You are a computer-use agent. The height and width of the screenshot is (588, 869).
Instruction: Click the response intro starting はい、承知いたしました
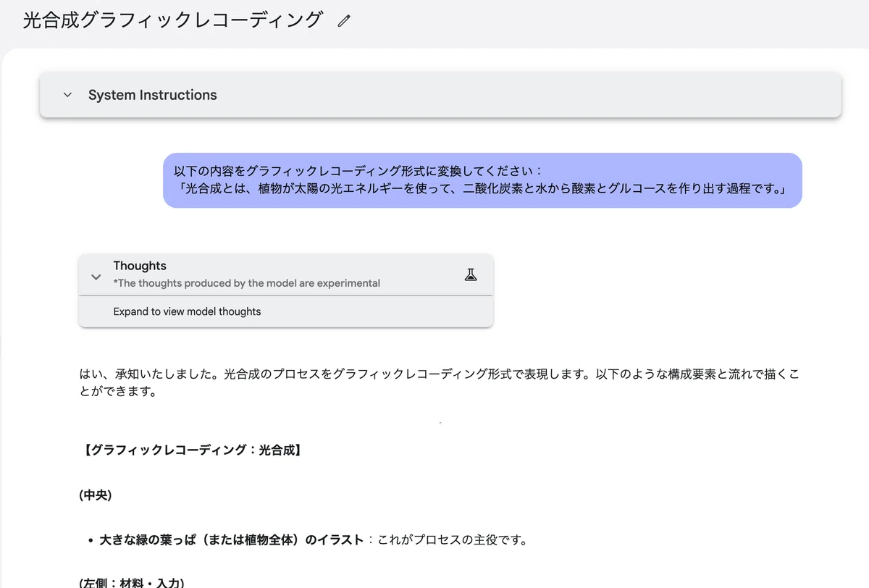[x=439, y=383]
